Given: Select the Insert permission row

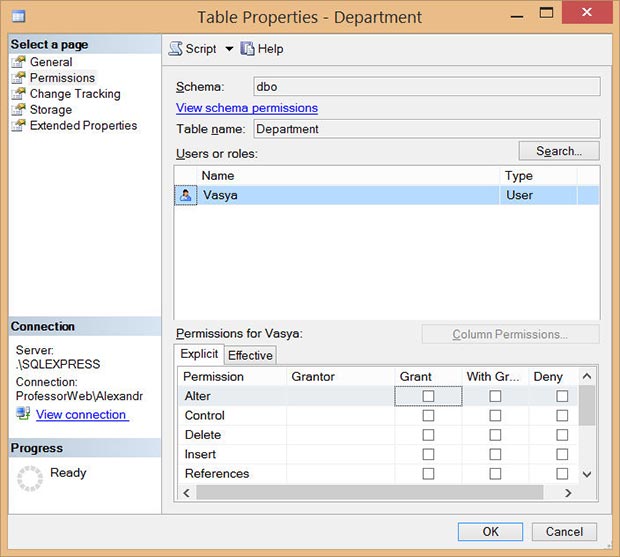Looking at the screenshot, I should tap(378, 454).
